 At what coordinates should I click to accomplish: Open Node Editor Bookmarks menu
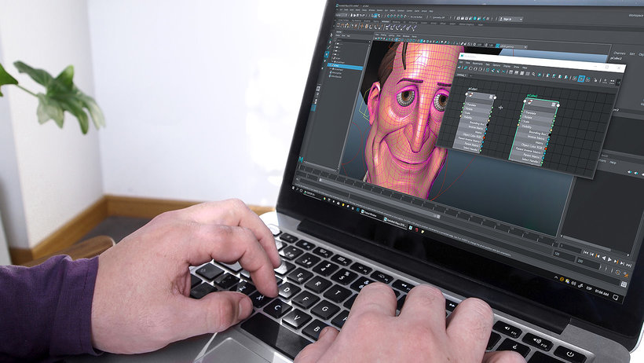[x=478, y=64]
